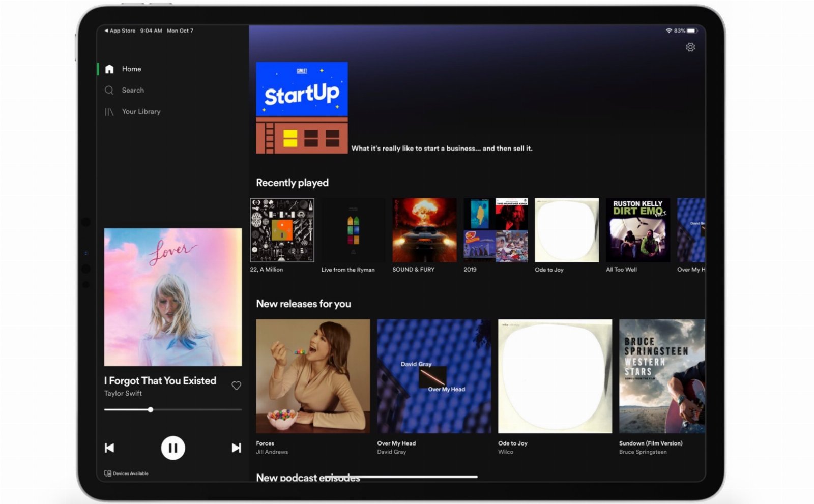
Task: Open the StartUp podcast artwork
Action: pyautogui.click(x=302, y=108)
